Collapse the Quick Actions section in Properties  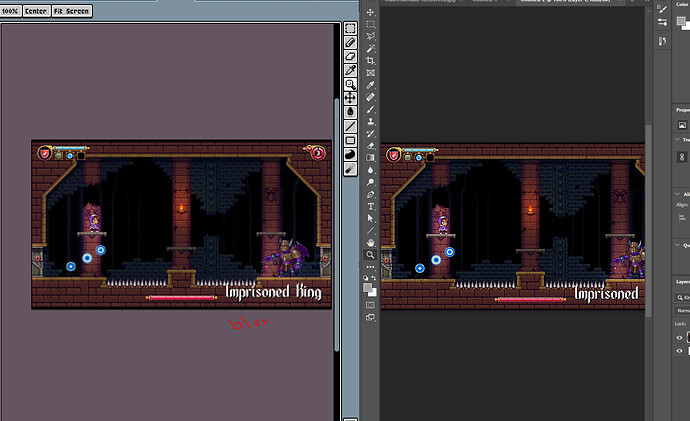click(x=678, y=245)
